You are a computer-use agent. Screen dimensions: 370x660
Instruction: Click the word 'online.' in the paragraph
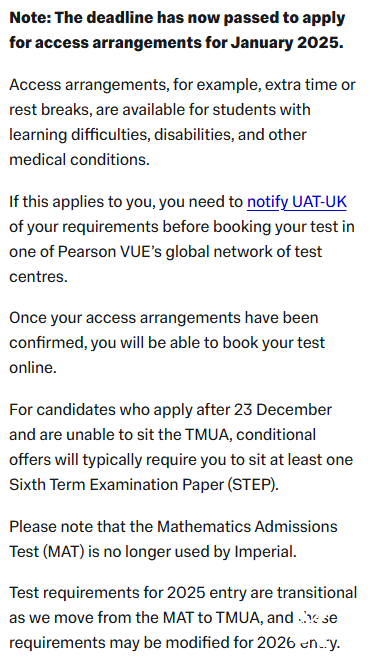(33, 368)
